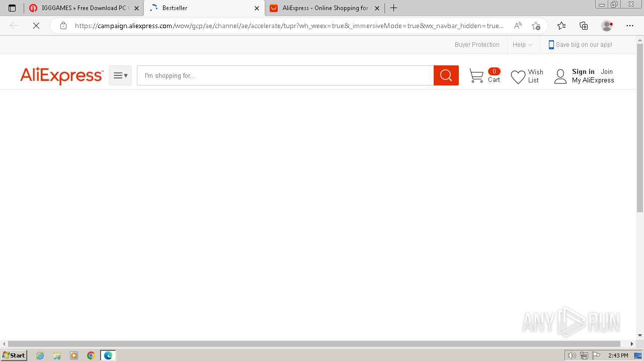Screen dimensions: 644x362
Task: Open the Edge tab actions menu icon
Action: (12, 8)
